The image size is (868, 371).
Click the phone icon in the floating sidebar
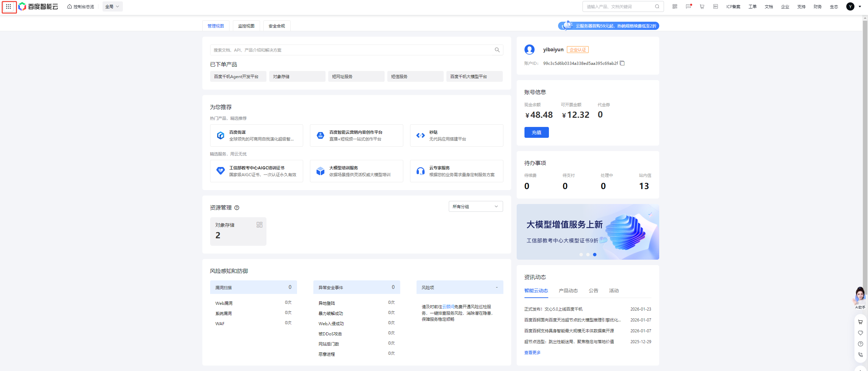coord(861,355)
